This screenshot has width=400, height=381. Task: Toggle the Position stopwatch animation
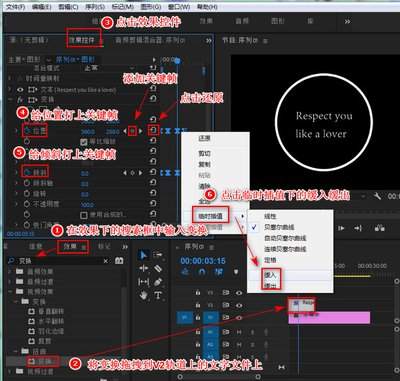(27, 131)
